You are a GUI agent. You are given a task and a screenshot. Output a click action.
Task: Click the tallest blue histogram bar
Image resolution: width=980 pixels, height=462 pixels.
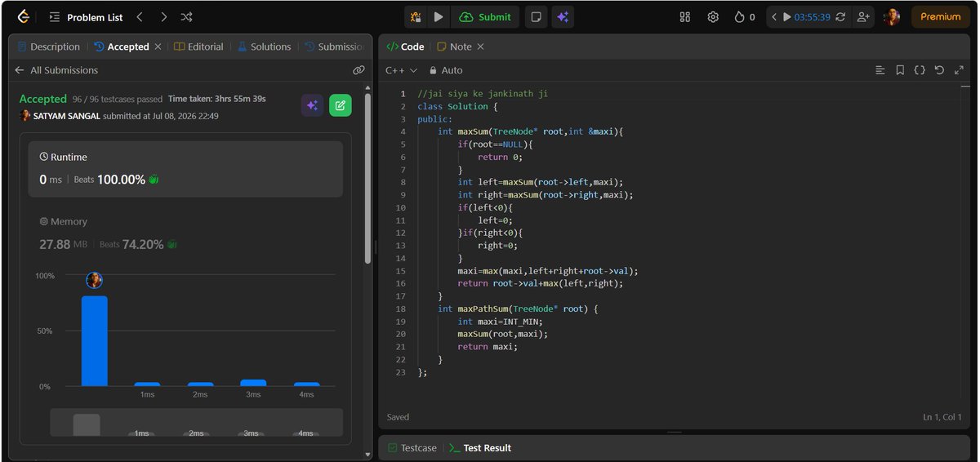[95, 340]
